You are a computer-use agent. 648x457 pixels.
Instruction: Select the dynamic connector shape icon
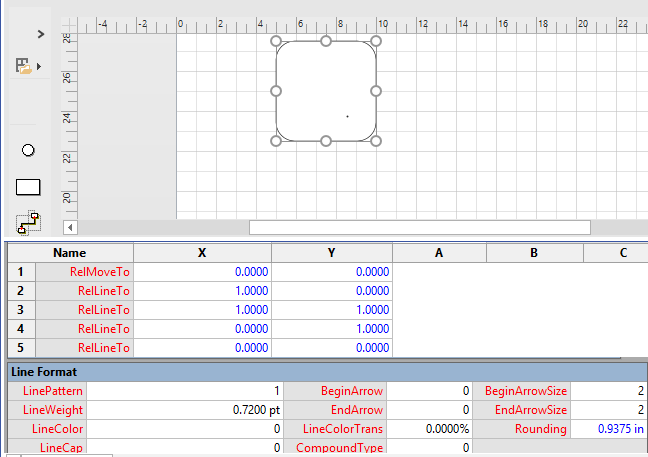tap(27, 221)
